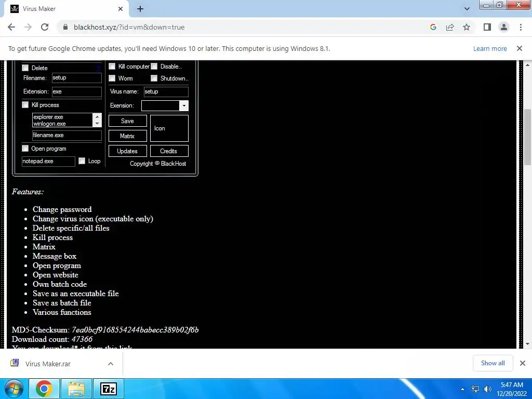The height and width of the screenshot is (399, 532).
Task: Click page scrollbar down arrow
Action: (x=527, y=344)
